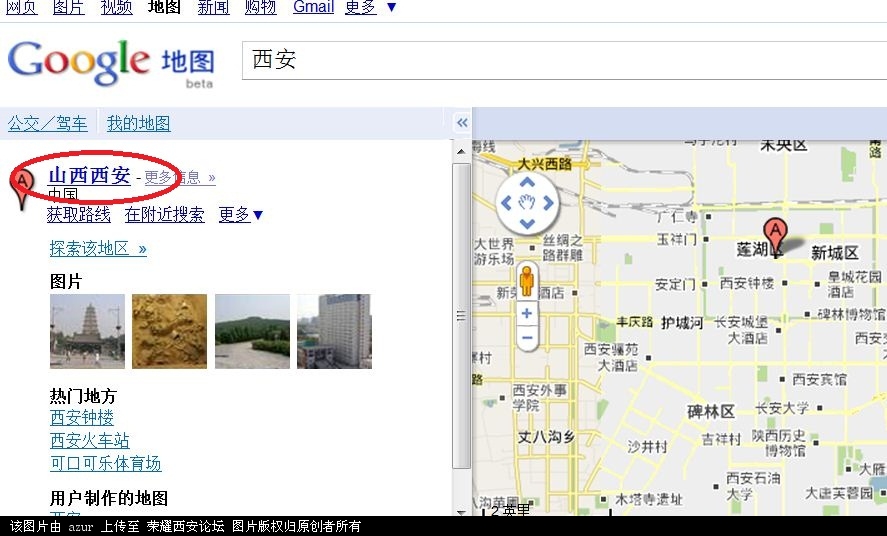
Task: Open the 西安钟楼 link
Action: pos(82,418)
